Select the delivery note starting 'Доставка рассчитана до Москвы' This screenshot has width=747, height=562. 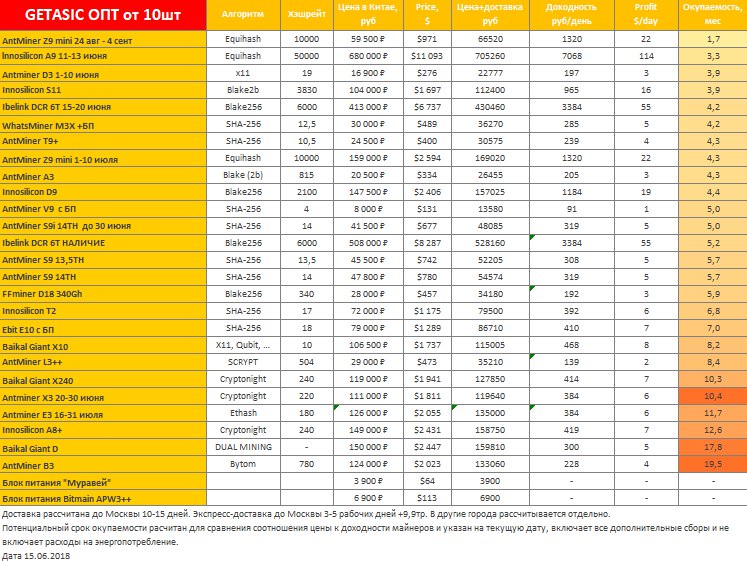306,514
